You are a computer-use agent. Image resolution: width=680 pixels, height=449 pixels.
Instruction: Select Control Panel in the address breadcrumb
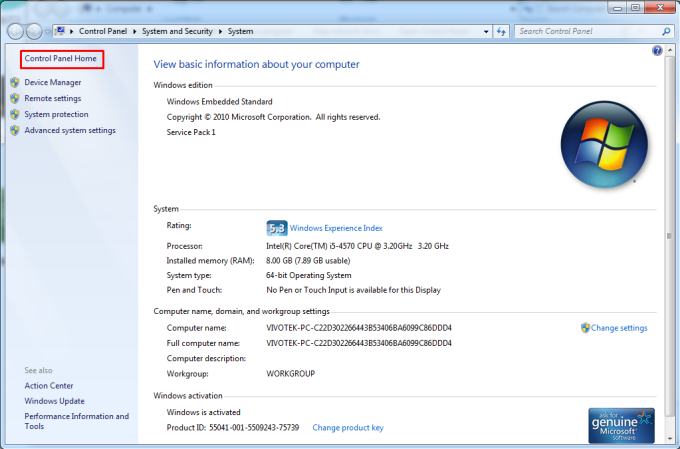coord(105,31)
